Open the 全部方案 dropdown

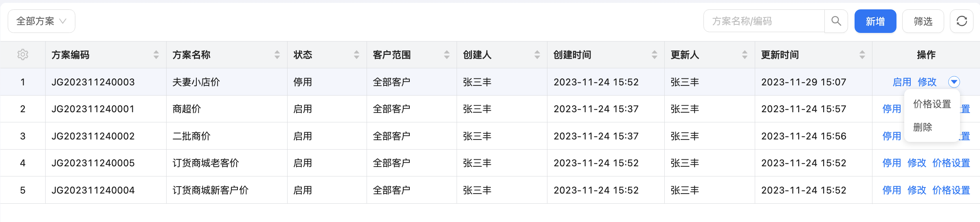[x=42, y=21]
